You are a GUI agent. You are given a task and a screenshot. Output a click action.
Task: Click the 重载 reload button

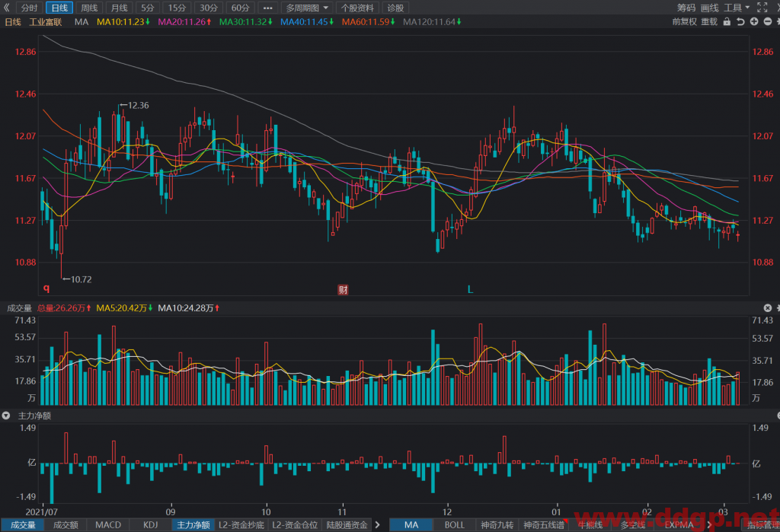click(709, 22)
